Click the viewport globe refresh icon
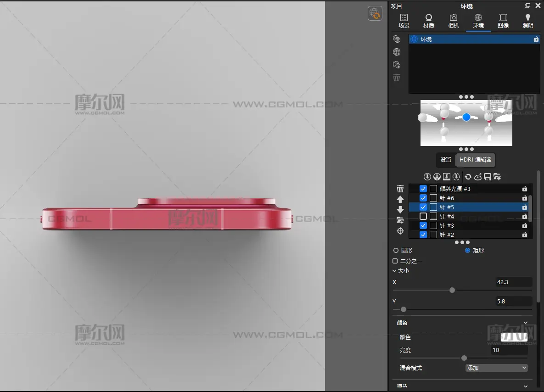Screen dimensions: 544x392 click(x=375, y=13)
